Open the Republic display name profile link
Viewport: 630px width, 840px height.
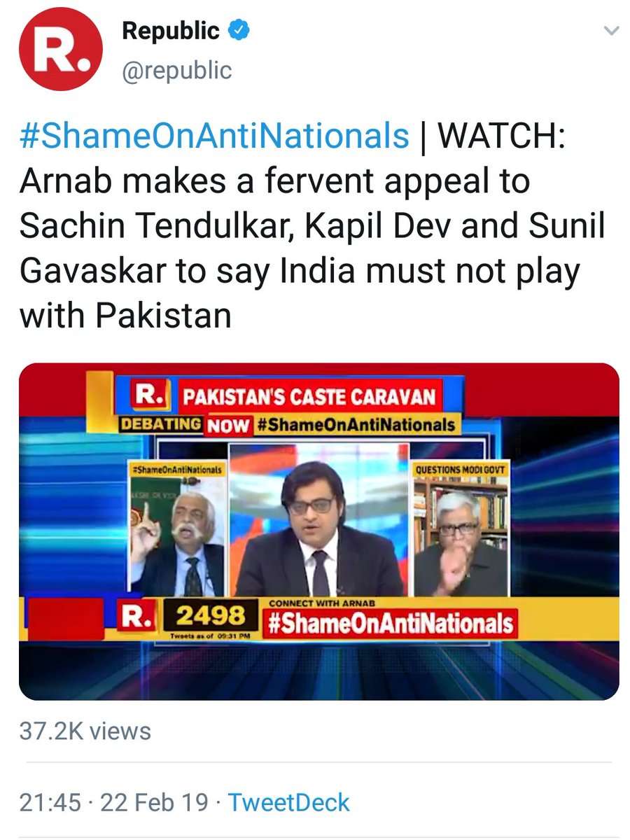(171, 31)
